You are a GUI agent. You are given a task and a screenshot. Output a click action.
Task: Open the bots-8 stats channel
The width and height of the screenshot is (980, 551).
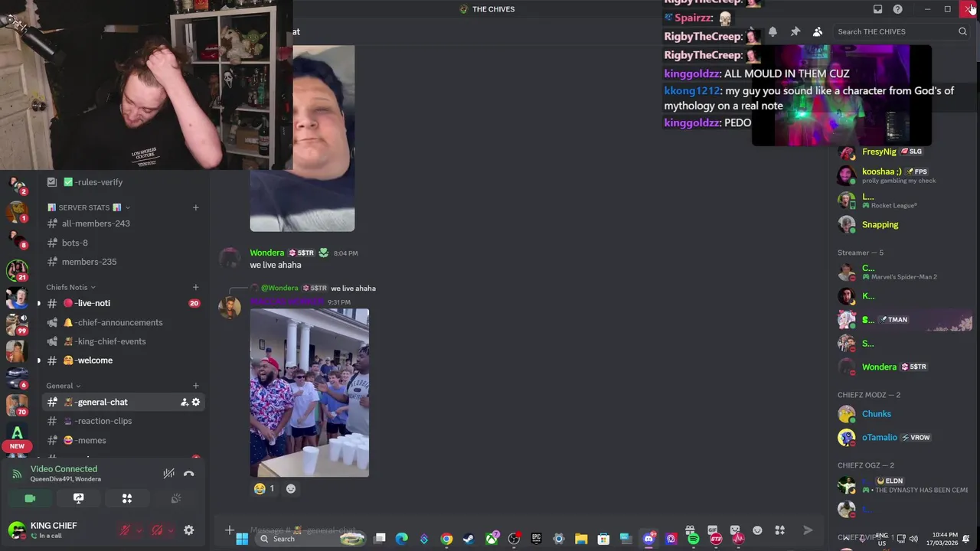pos(123,243)
